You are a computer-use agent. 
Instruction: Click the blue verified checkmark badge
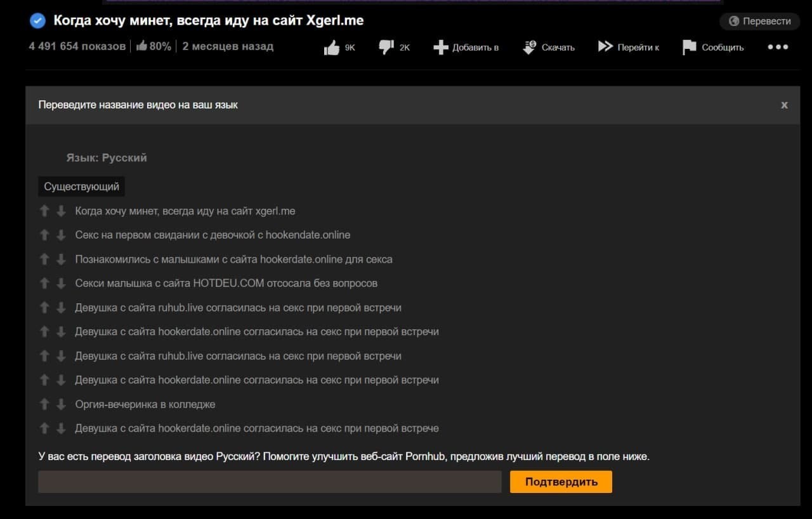tap(38, 21)
